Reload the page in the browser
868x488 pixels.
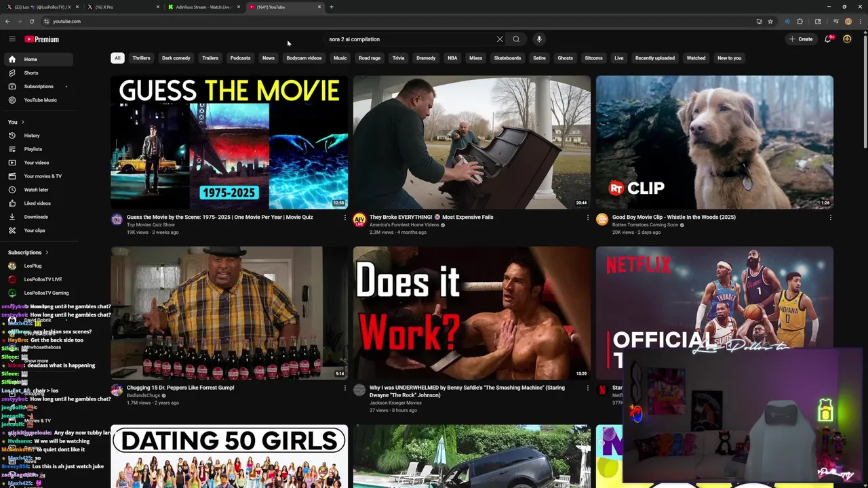pyautogui.click(x=31, y=21)
